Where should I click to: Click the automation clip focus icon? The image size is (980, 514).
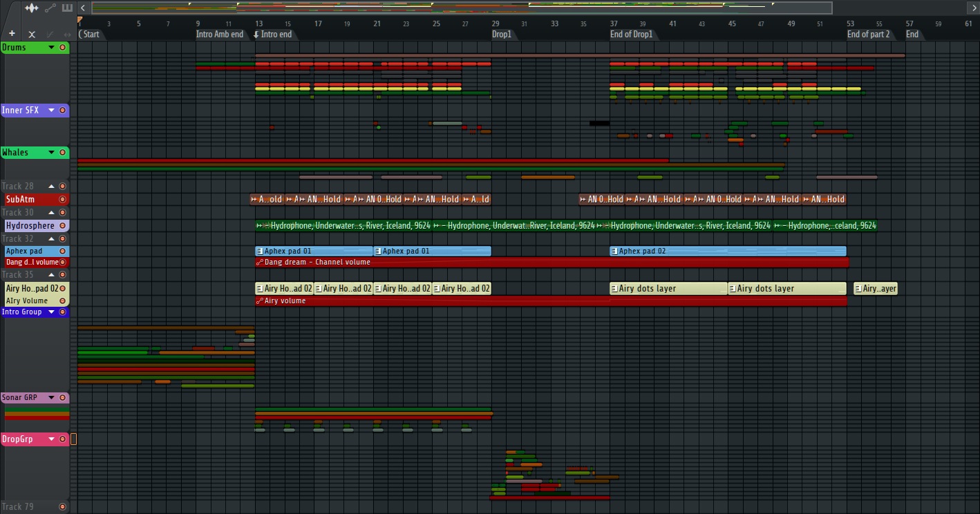[x=50, y=8]
